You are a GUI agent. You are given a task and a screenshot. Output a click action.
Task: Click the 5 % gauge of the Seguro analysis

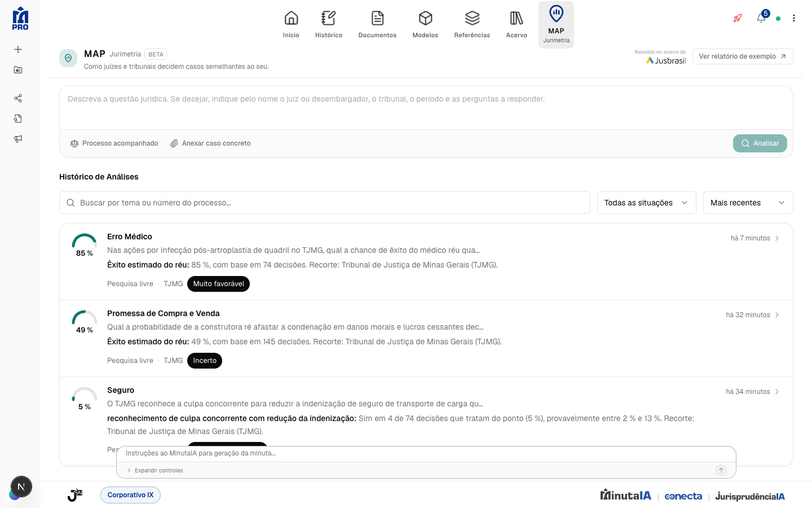tap(85, 398)
